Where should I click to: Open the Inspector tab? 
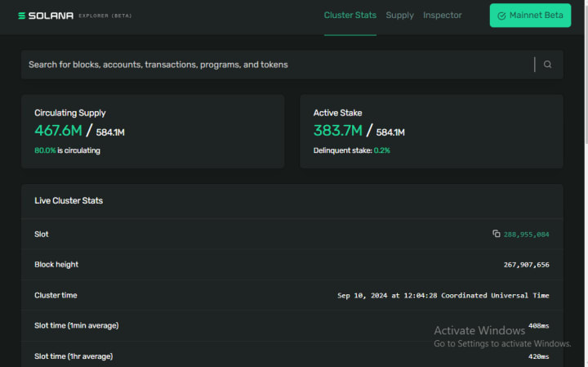coord(443,16)
